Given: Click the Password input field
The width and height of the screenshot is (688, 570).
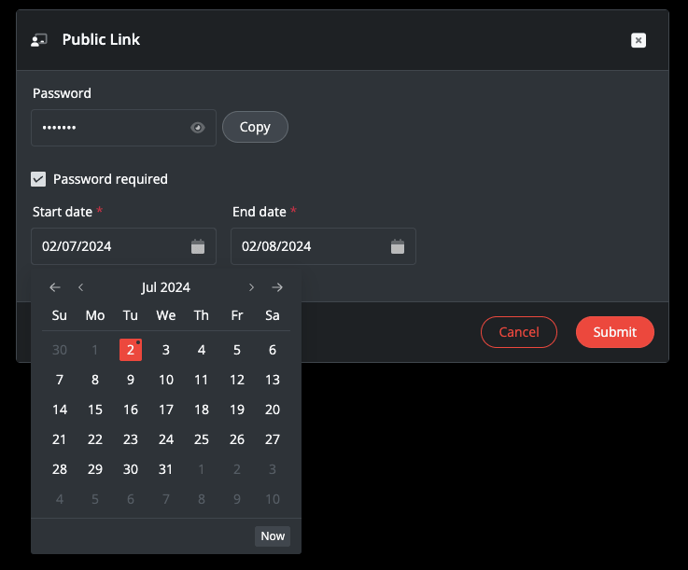Looking at the screenshot, I should pos(124,128).
